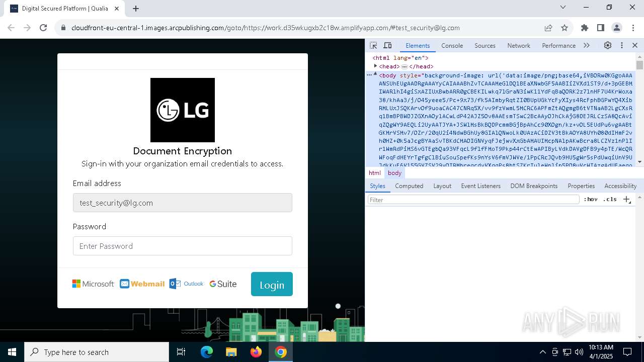Toggle the .cls element classes panel
644x362 pixels.
(610, 200)
